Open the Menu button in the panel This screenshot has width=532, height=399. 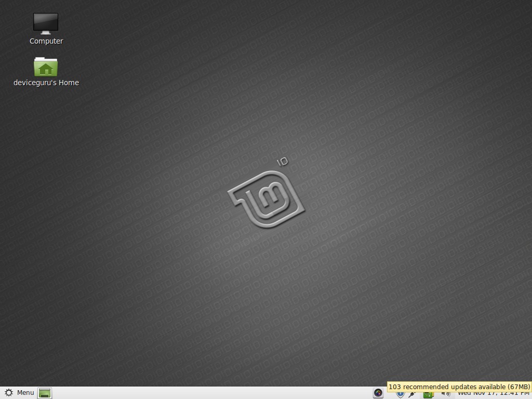[x=19, y=393]
